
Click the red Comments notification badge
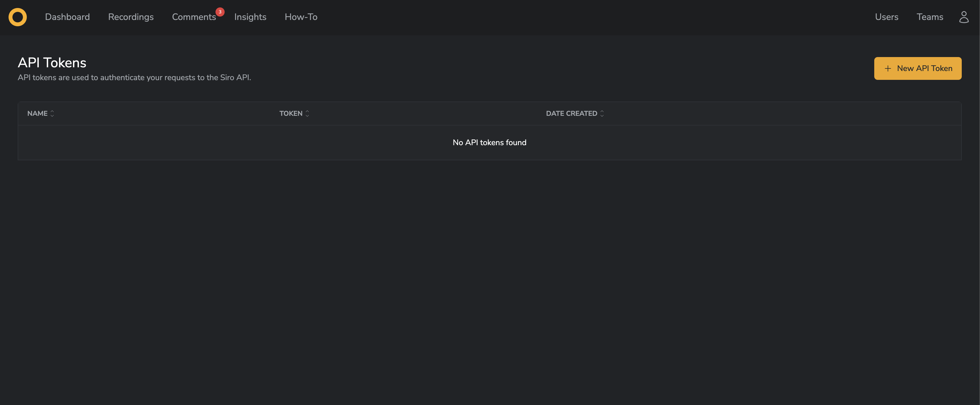click(x=220, y=12)
